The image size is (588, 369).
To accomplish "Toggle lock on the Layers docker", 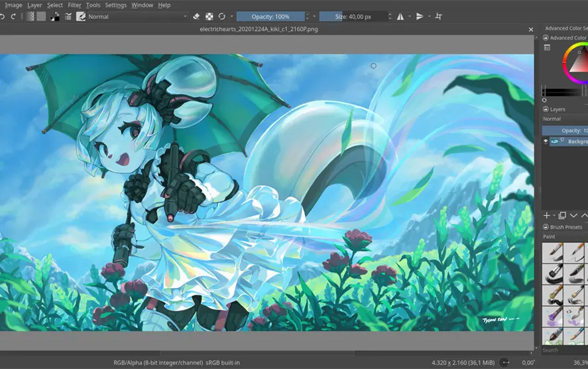I will 546,109.
